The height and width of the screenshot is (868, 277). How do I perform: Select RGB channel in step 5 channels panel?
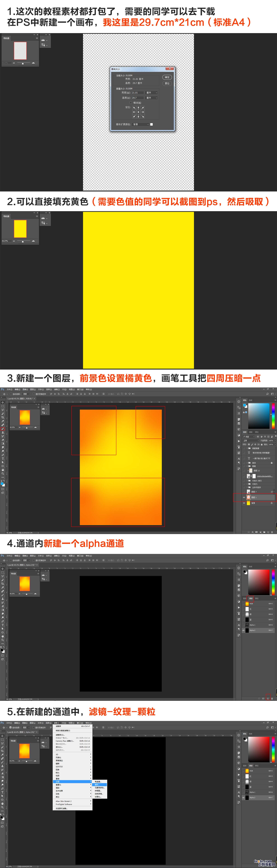[258, 771]
